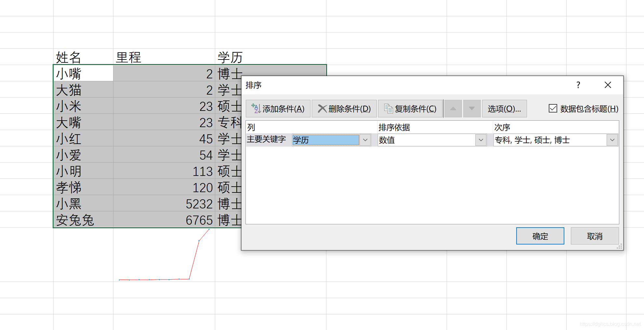Move condition up with the up arrow
This screenshot has width=644, height=330.
(453, 109)
